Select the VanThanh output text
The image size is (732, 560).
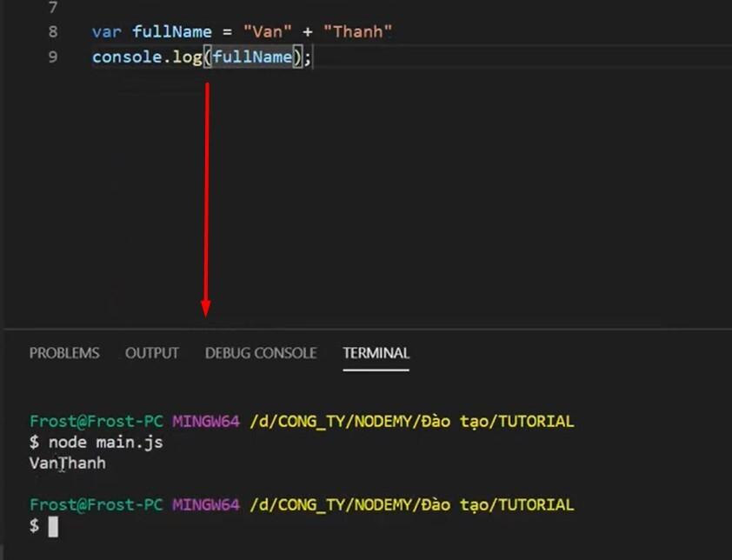[66, 463]
